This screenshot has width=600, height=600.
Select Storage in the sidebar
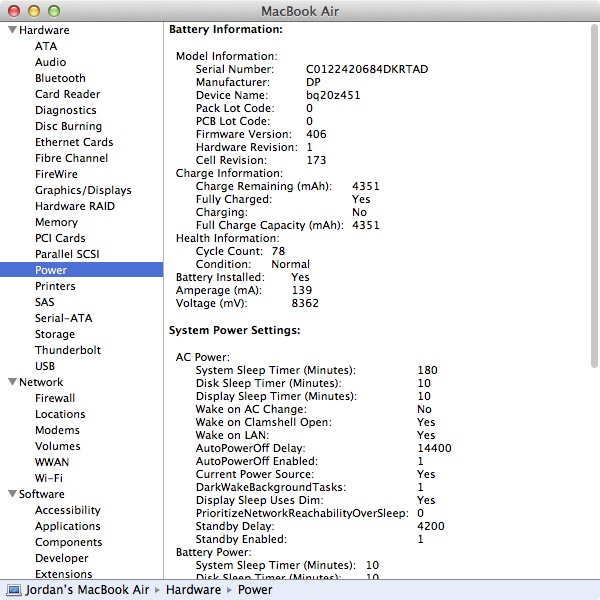tap(55, 334)
